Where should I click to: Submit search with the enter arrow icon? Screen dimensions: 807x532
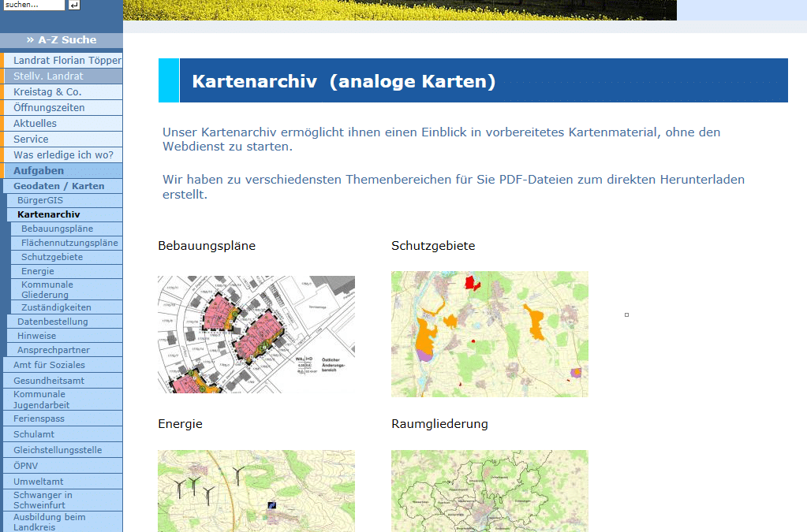click(x=74, y=6)
